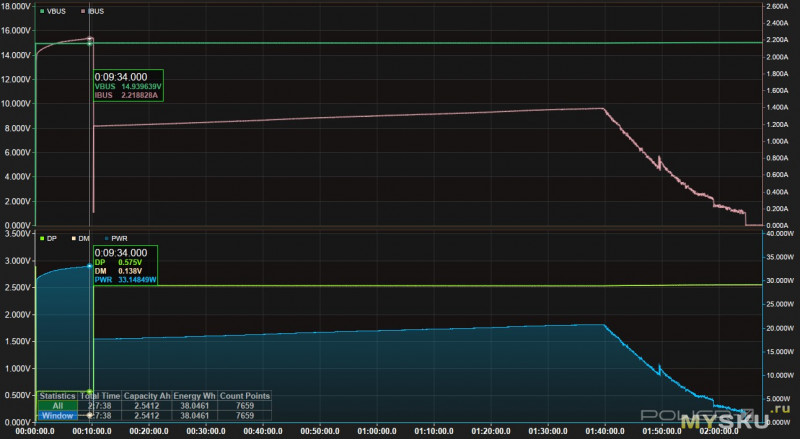The image size is (800, 439).
Task: Click the 20.000W power axis label
Action: pos(780,328)
